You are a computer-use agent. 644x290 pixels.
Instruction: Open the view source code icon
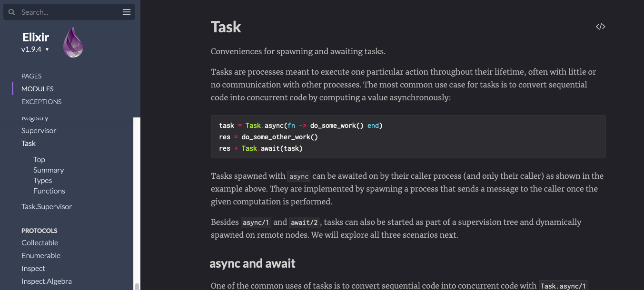[601, 27]
